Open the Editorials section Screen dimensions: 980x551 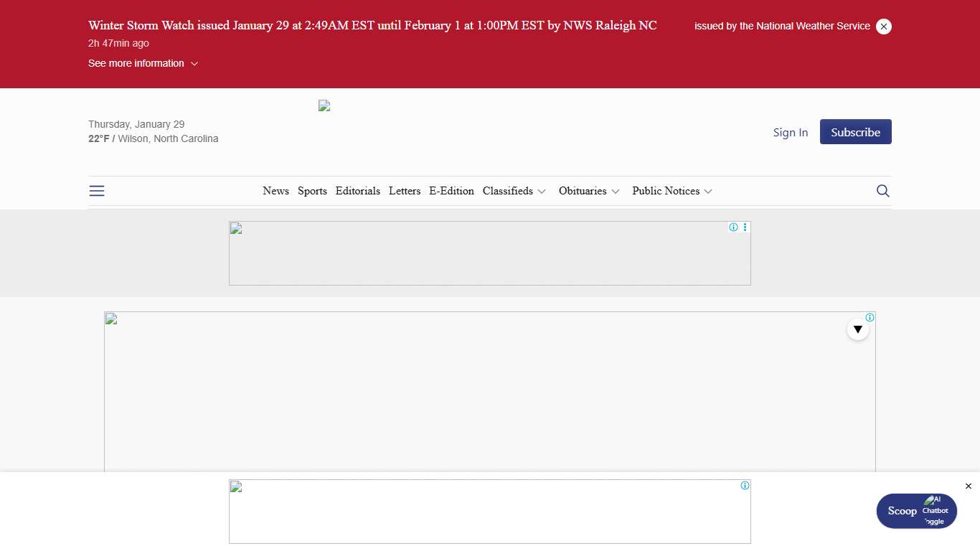point(357,192)
